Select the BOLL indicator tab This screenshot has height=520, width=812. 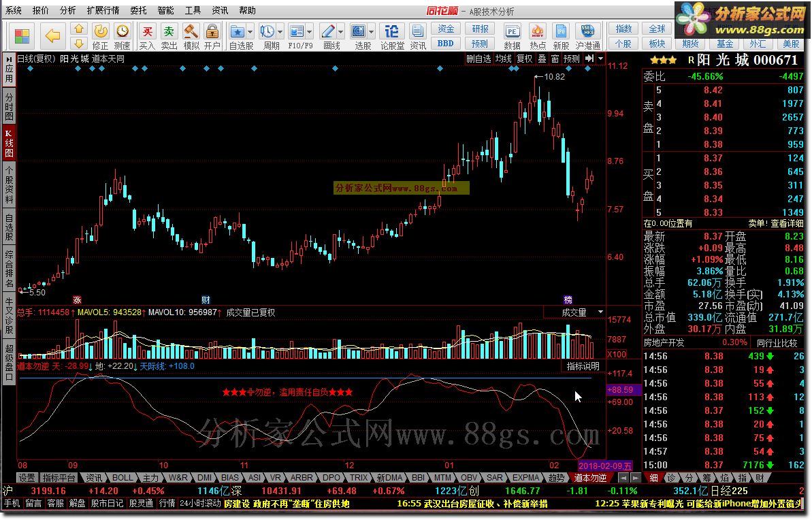point(123,478)
